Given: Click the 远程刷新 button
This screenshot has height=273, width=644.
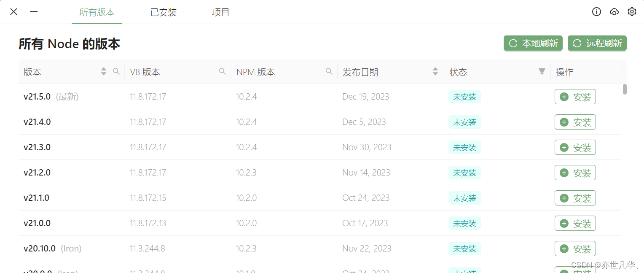Looking at the screenshot, I should point(597,43).
